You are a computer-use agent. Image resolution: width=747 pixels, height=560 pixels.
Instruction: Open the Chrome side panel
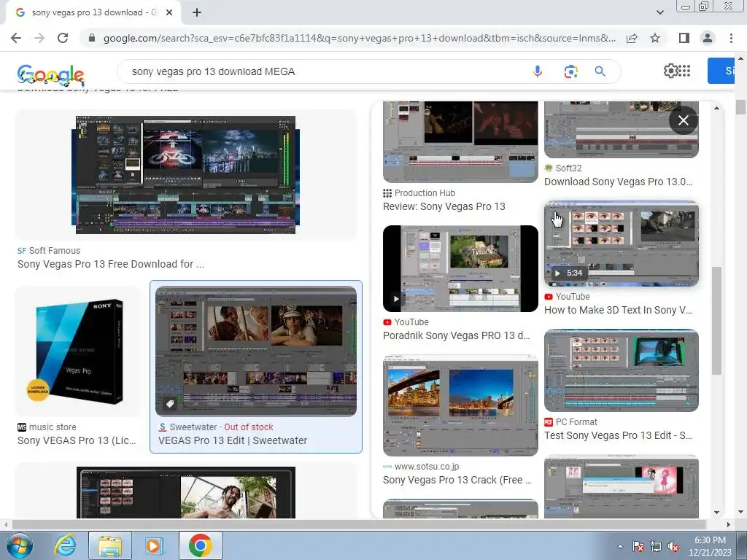[x=684, y=38]
